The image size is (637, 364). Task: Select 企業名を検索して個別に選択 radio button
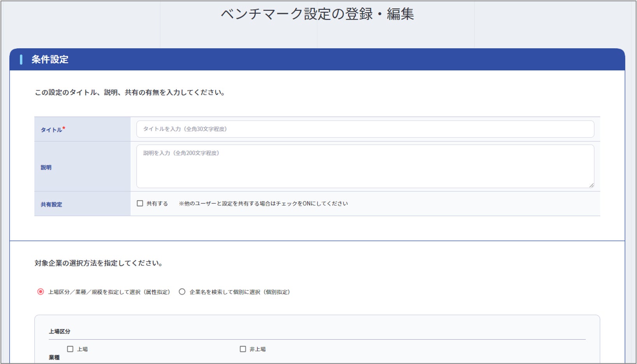(182, 292)
